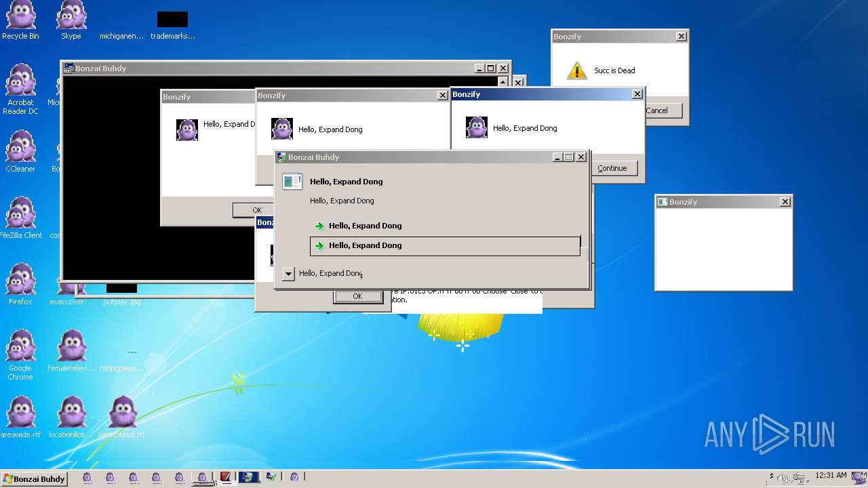Click bold 'Hello, Expand Dong' heading in task dialog
This screenshot has width=868, height=488.
click(346, 182)
